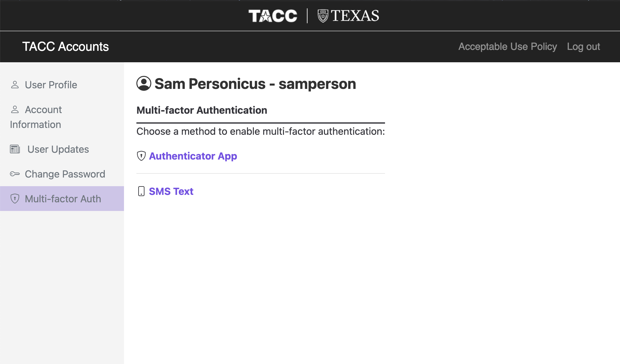This screenshot has width=620, height=364.
Task: Click the user avatar icon beside Sam Personicus
Action: pyautogui.click(x=144, y=84)
